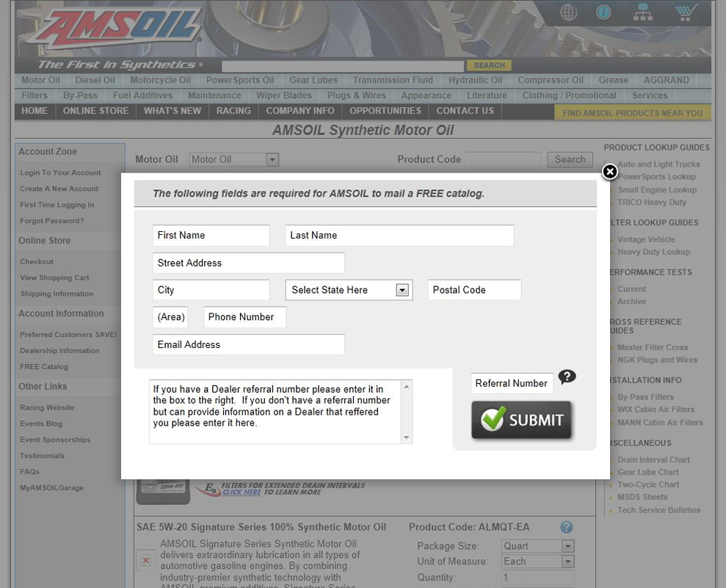The image size is (726, 588).
Task: Click the Email Address field
Action: coord(249,344)
